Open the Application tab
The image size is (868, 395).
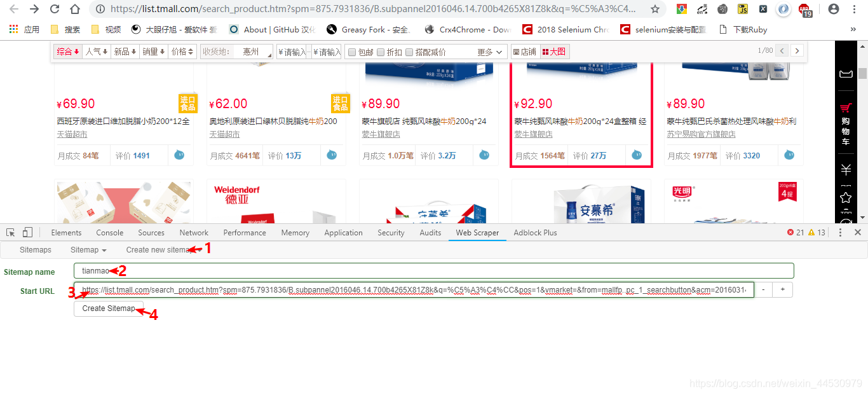[343, 233]
